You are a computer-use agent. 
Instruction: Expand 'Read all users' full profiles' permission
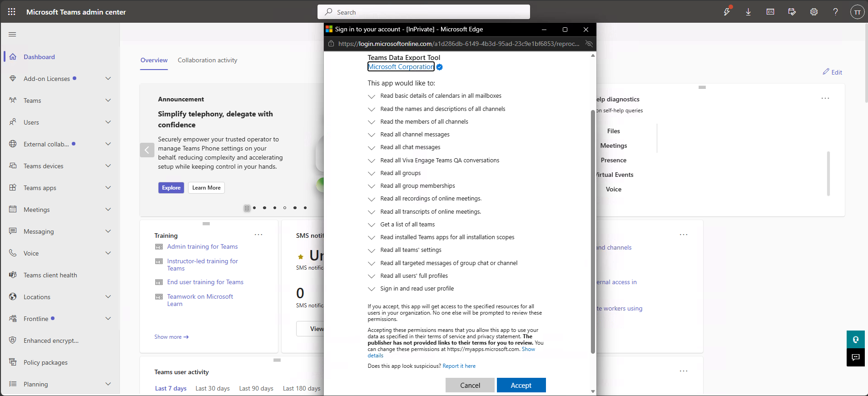372,276
